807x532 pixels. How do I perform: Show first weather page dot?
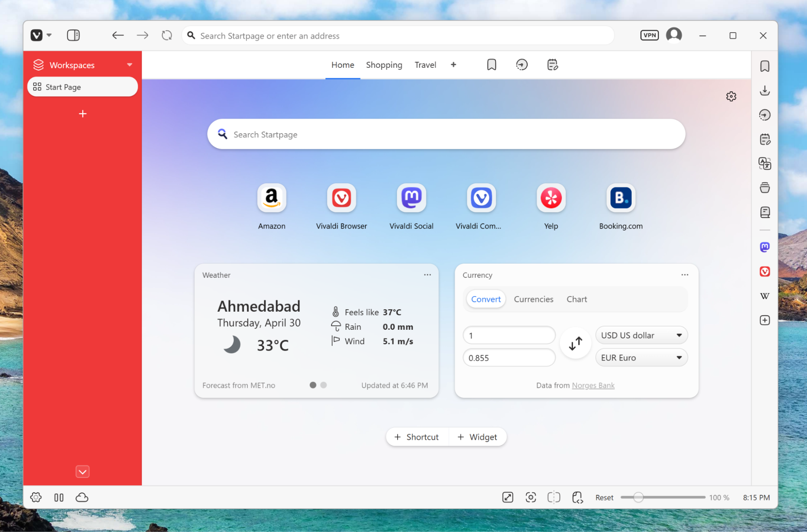[313, 385]
